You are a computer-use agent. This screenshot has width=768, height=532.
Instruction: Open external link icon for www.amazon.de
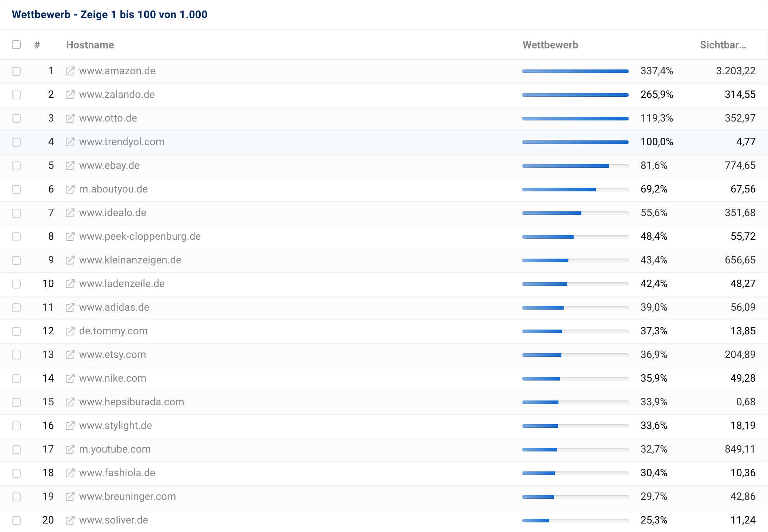(x=70, y=71)
